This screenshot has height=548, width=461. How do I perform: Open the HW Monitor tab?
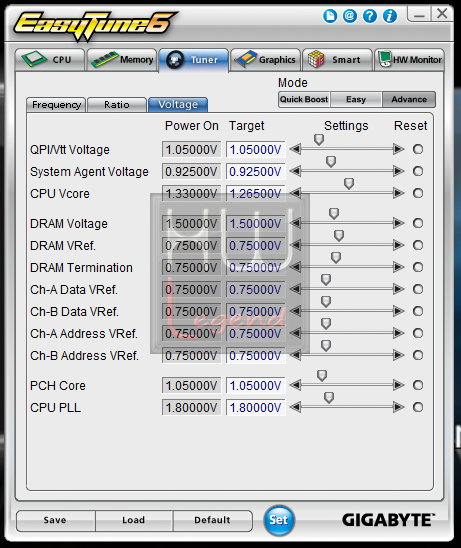point(409,60)
